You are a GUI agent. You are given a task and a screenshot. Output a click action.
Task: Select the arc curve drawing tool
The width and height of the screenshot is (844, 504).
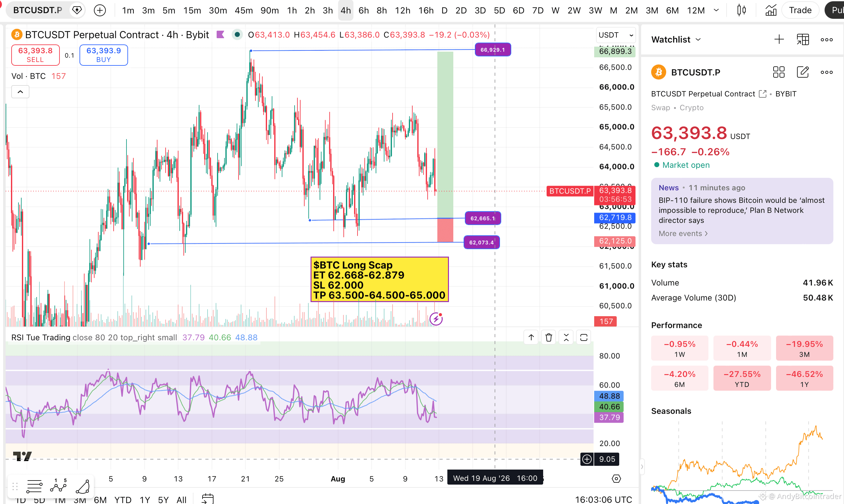(83, 486)
